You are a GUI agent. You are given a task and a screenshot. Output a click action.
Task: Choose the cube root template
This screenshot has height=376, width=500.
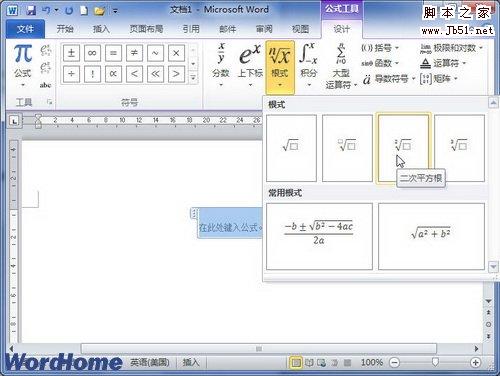coord(459,148)
